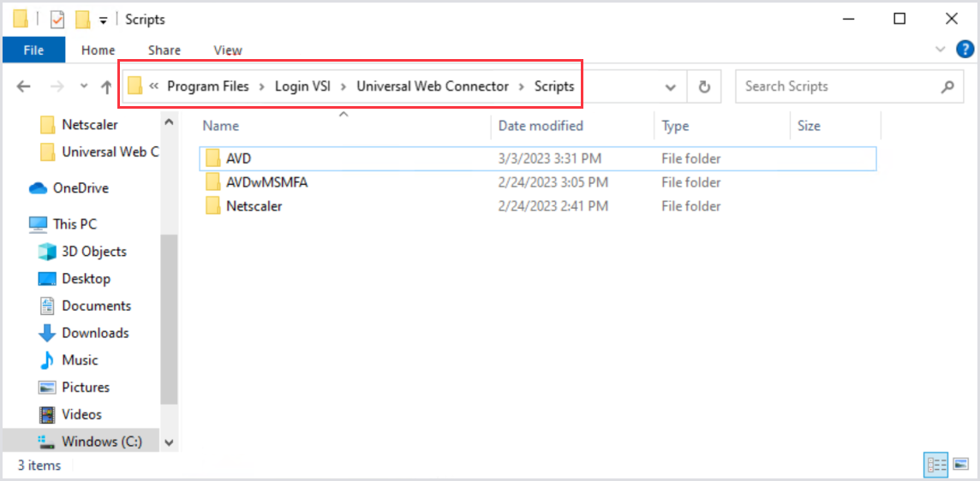Select the OneDrive cloud icon in sidebar

(38, 188)
